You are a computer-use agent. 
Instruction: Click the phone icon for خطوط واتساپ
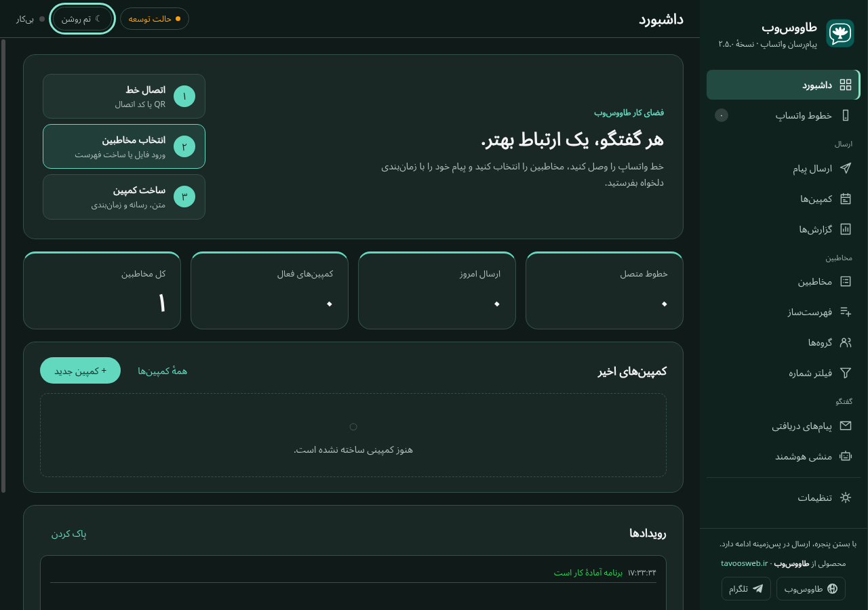click(846, 115)
